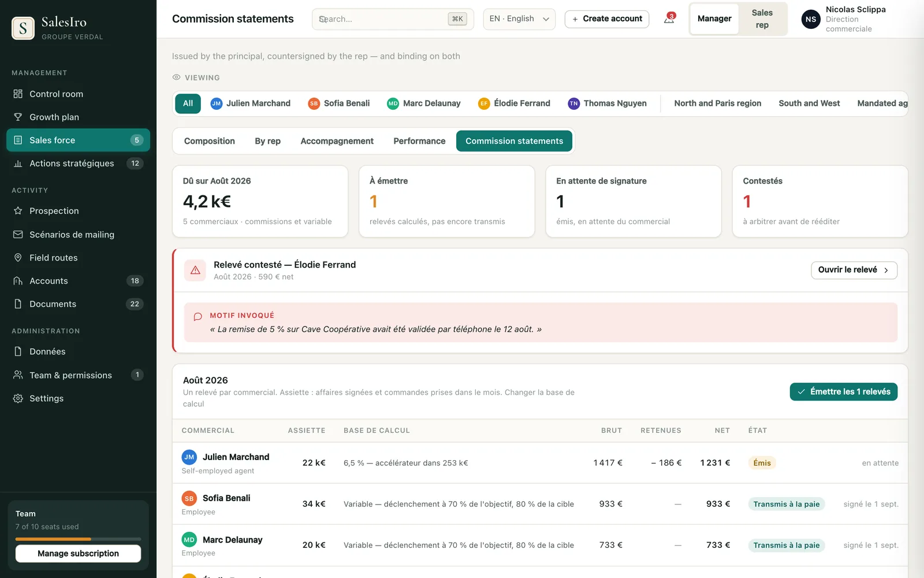
Task: Open Documents file icon
Action: [18, 304]
